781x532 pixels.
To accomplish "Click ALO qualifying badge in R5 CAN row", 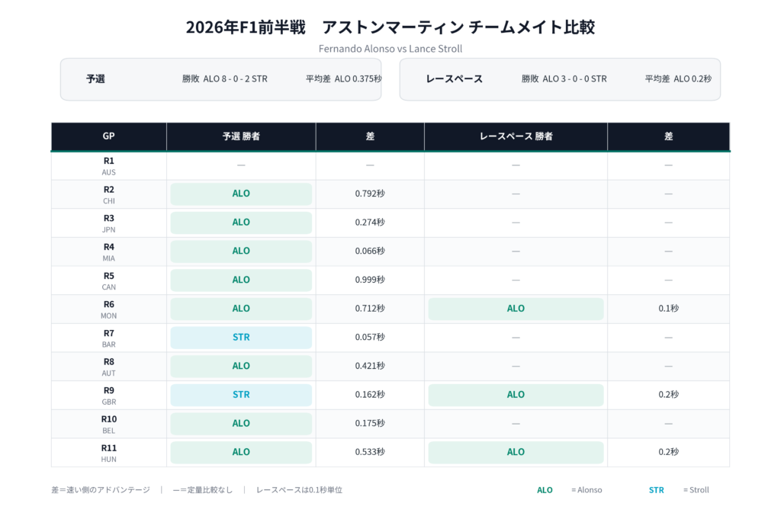I will [x=241, y=280].
